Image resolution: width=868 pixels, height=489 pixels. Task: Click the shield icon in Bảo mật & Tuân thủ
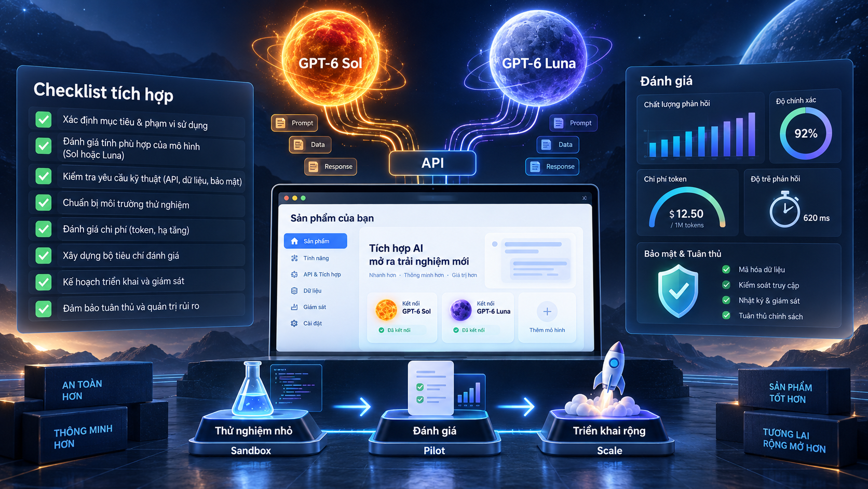[678, 291]
